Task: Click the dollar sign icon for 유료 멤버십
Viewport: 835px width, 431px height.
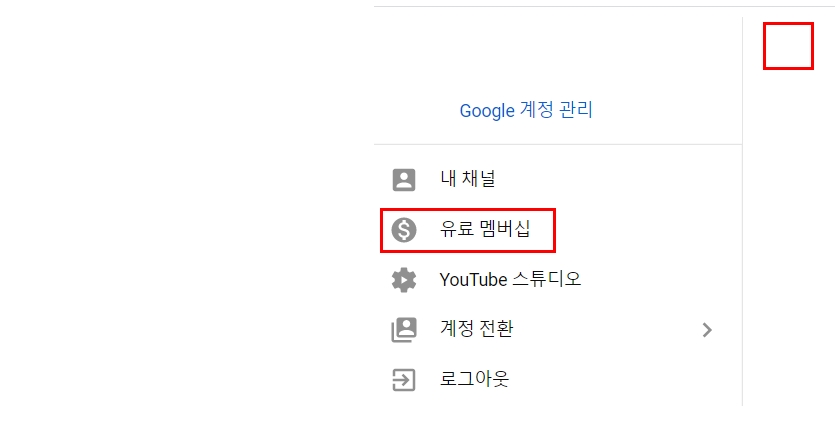Action: (x=404, y=230)
